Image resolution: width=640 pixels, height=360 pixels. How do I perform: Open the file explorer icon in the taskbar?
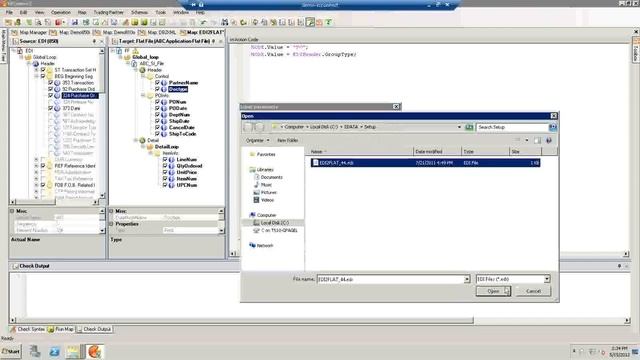pos(74,351)
